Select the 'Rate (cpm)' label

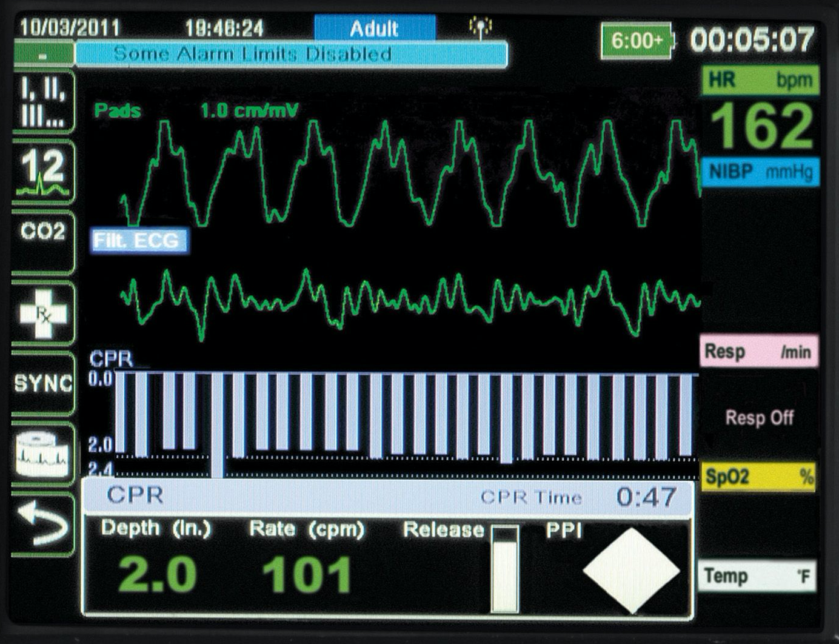307,529
